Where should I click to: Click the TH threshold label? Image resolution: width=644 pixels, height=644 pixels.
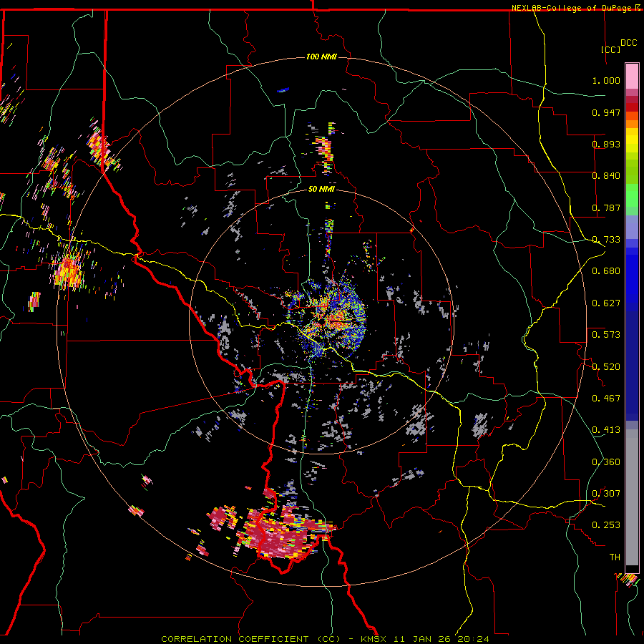click(x=615, y=557)
